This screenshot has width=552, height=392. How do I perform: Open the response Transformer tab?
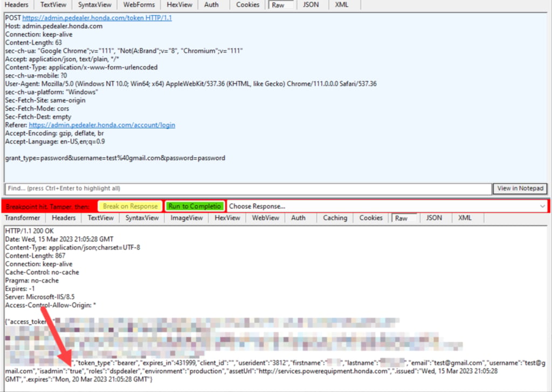click(x=22, y=218)
